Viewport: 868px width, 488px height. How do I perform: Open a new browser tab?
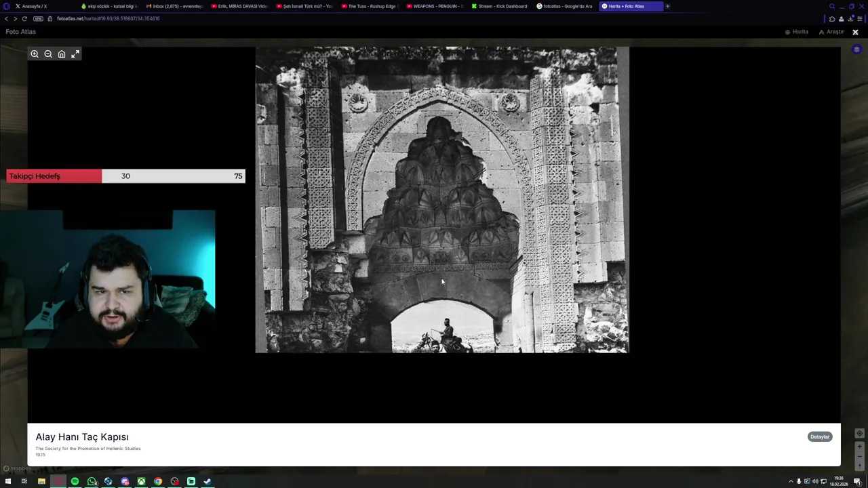pyautogui.click(x=667, y=6)
